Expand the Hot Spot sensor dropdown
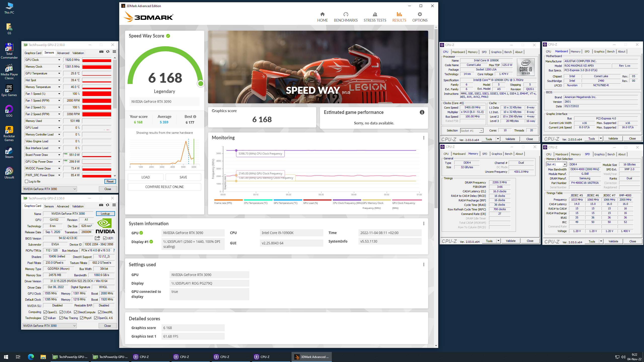The width and height of the screenshot is (644, 362). [59, 80]
